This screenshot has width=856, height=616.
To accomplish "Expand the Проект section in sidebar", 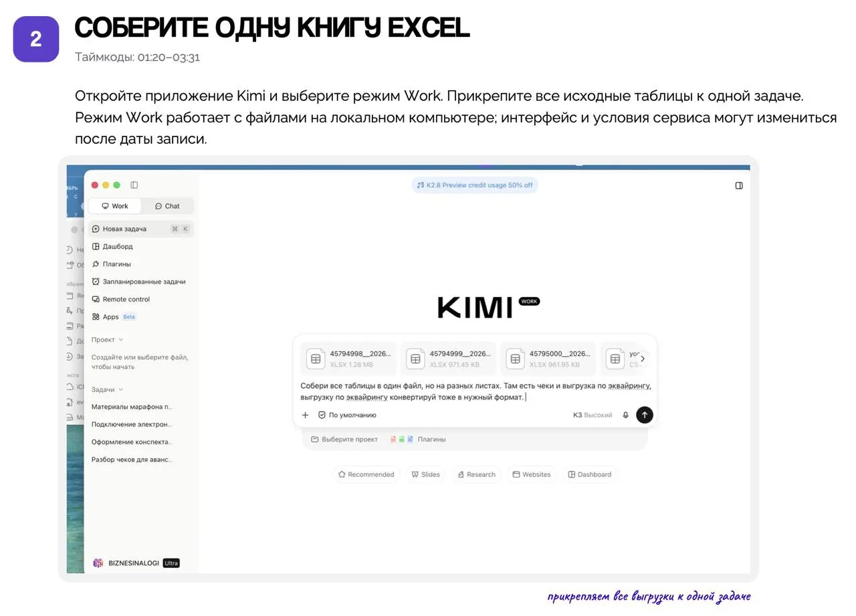I will (108, 340).
